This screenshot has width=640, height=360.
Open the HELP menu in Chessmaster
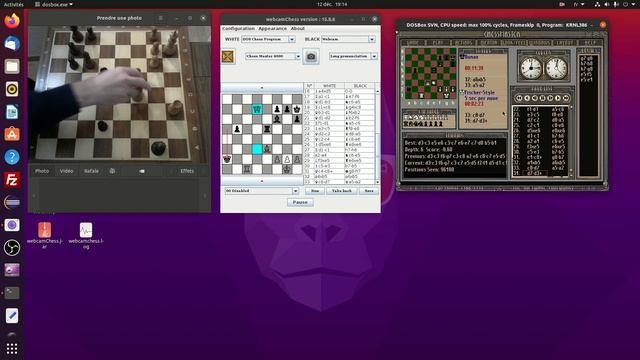coord(590,42)
